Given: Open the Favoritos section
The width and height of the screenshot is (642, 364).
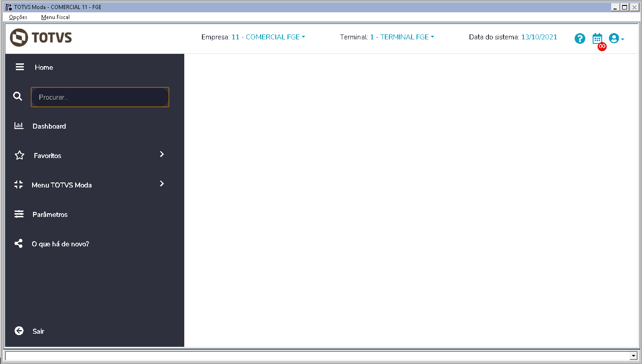Looking at the screenshot, I should click(x=48, y=156).
